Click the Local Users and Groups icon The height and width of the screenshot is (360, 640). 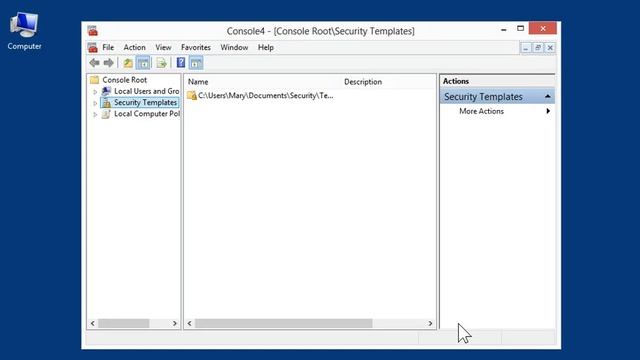coord(107,91)
